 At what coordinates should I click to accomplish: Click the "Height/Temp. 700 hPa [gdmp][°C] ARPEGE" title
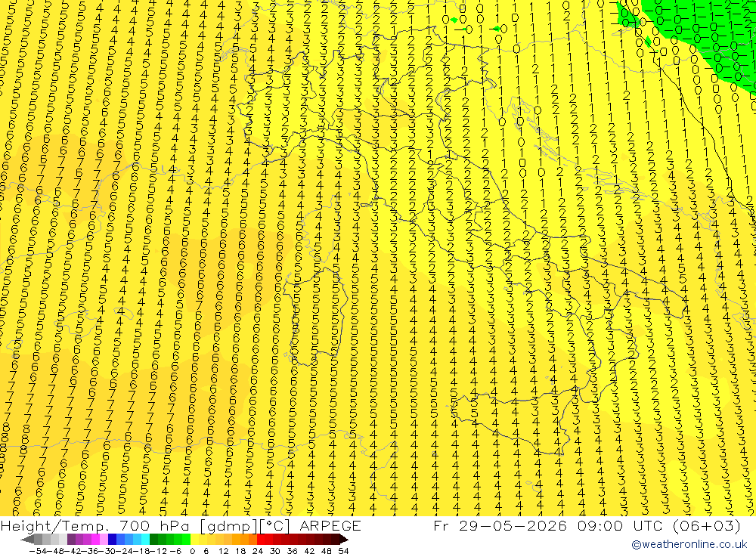point(181,525)
